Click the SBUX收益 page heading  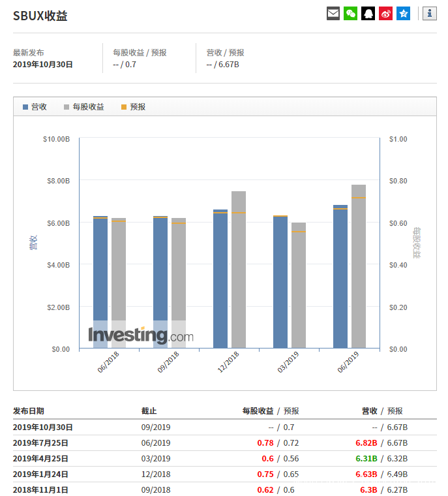pyautogui.click(x=40, y=16)
